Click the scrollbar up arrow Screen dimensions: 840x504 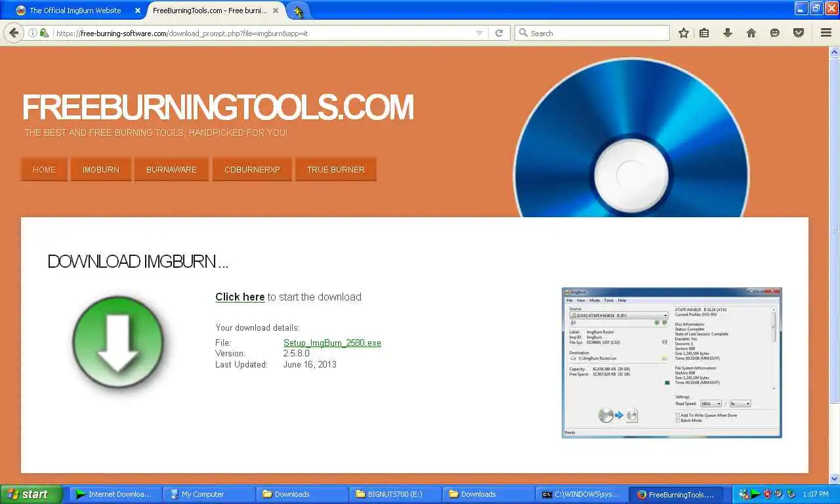coord(835,51)
